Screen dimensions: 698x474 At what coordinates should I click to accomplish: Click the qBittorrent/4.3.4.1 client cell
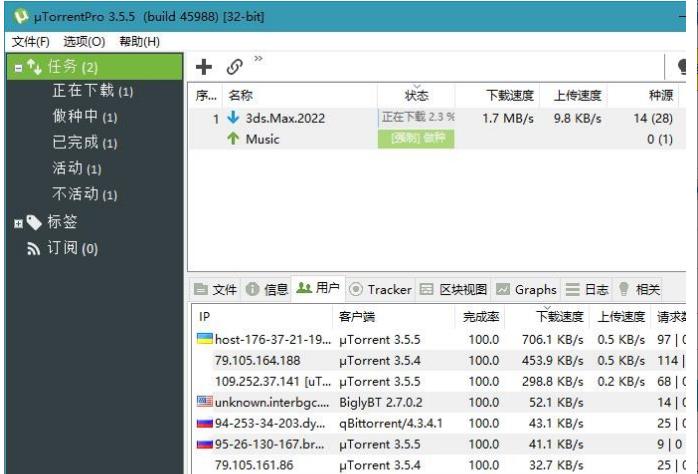click(x=391, y=423)
